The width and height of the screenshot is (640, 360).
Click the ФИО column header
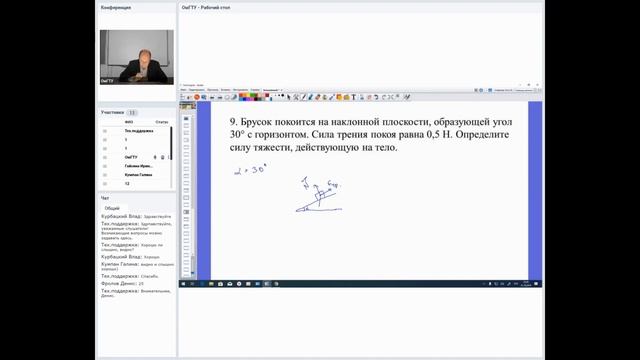coord(129,122)
